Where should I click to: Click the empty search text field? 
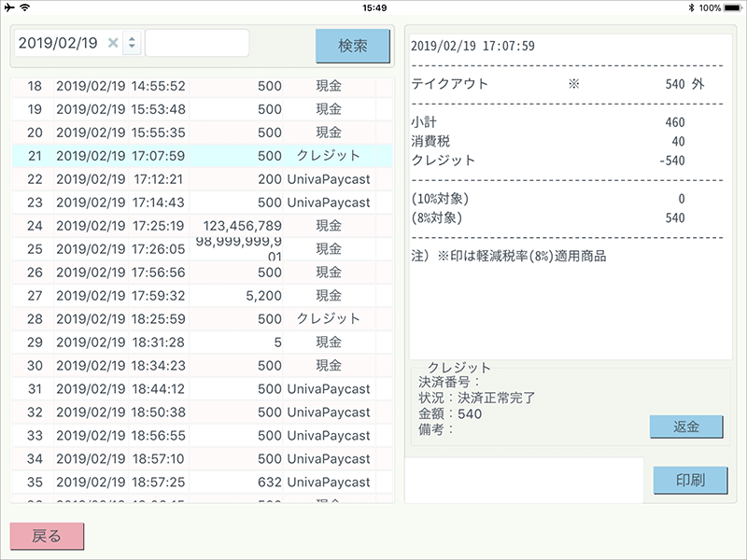(197, 43)
